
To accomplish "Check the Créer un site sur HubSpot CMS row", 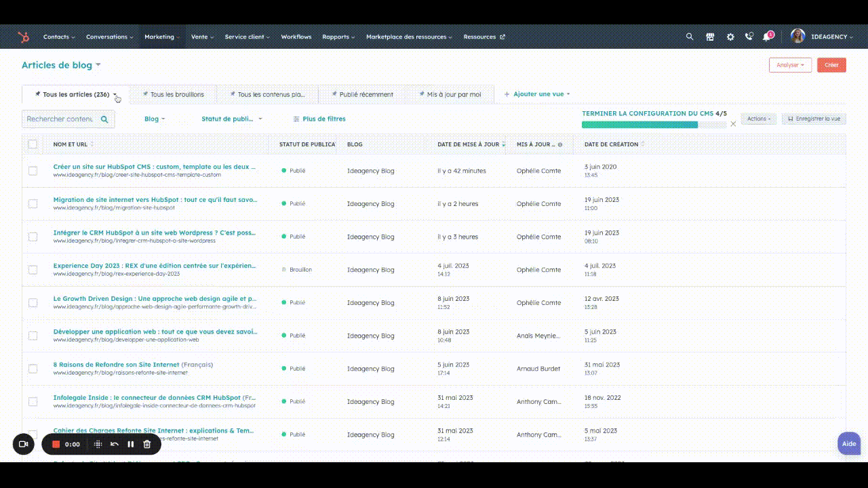I will point(33,171).
